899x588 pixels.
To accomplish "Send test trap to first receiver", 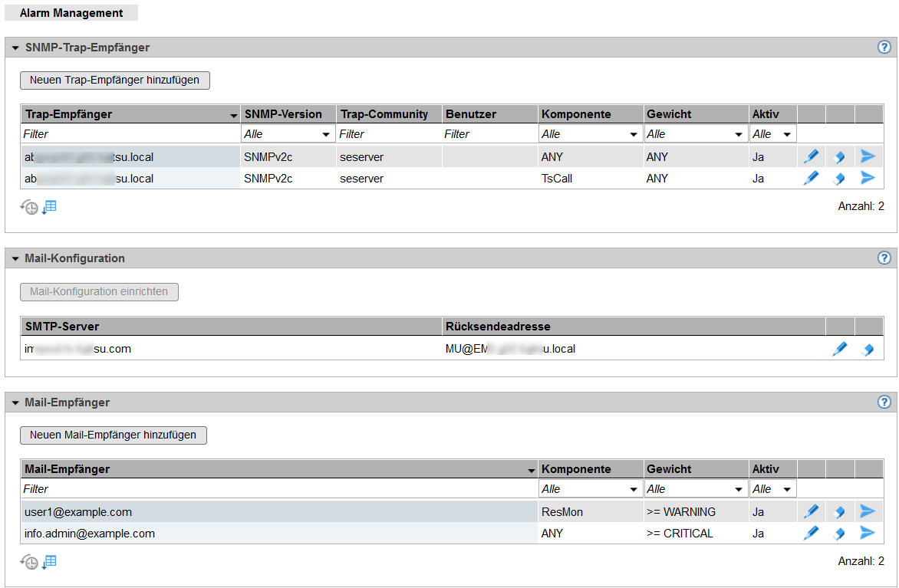I will click(868, 157).
